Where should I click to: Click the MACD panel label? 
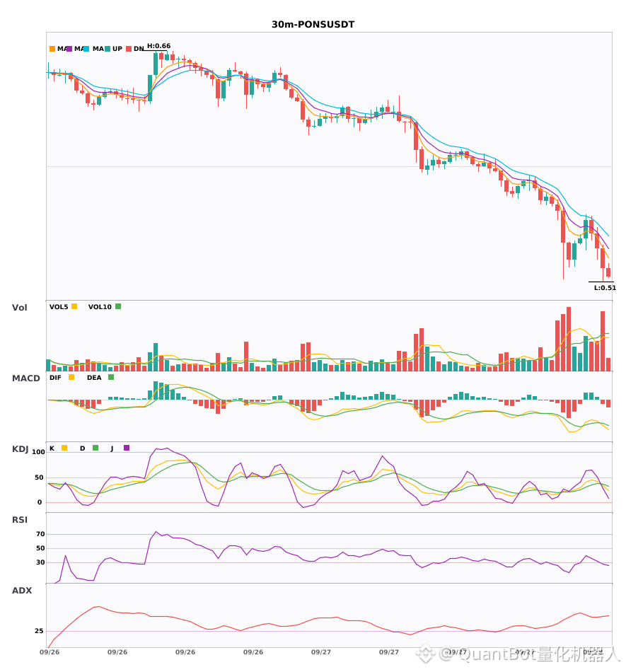coord(25,378)
